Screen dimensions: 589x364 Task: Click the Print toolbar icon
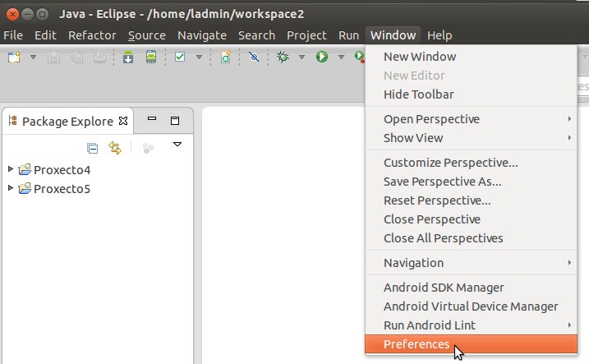click(99, 57)
